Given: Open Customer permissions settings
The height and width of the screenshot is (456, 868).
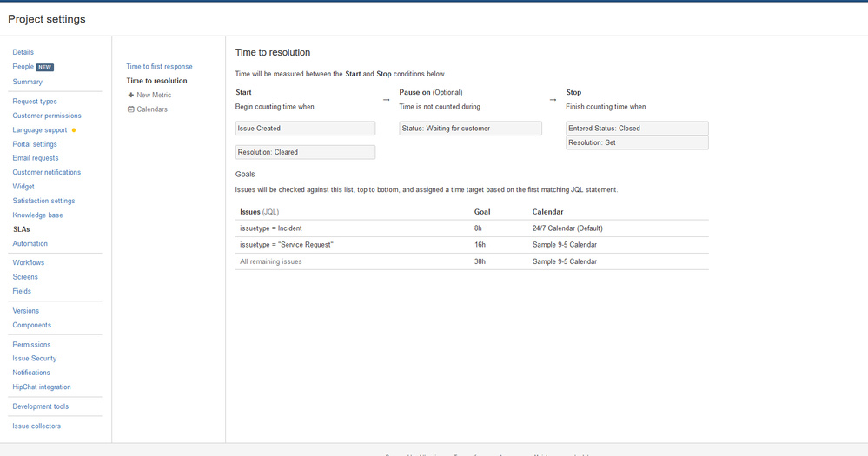Looking at the screenshot, I should (x=47, y=116).
